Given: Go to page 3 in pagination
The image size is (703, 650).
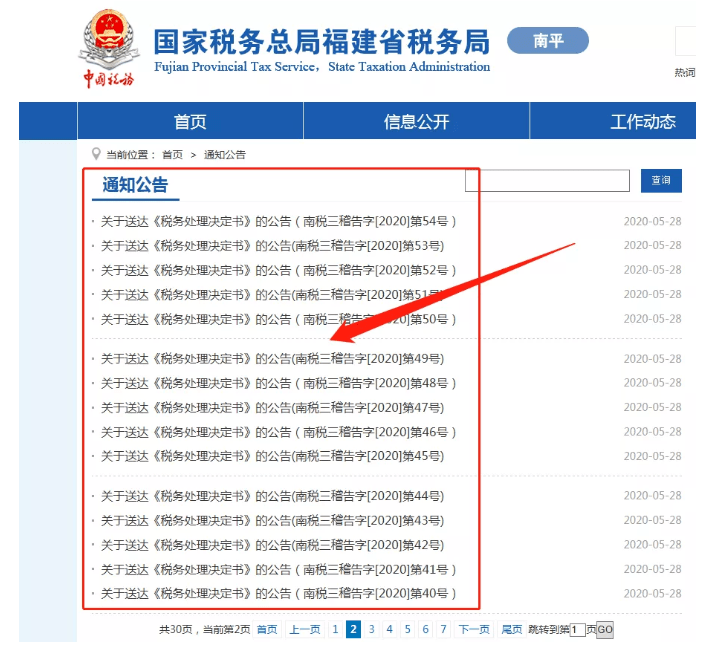Looking at the screenshot, I should (x=372, y=629).
